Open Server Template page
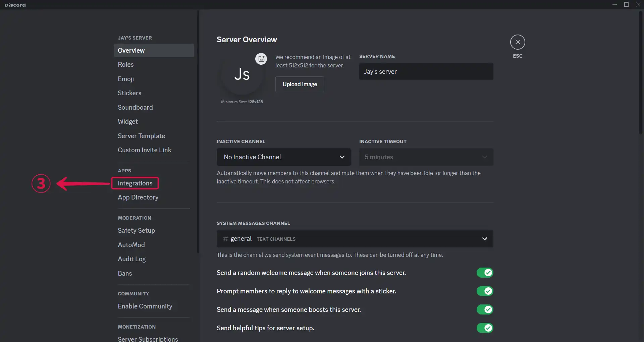This screenshot has width=644, height=342. [154, 136]
